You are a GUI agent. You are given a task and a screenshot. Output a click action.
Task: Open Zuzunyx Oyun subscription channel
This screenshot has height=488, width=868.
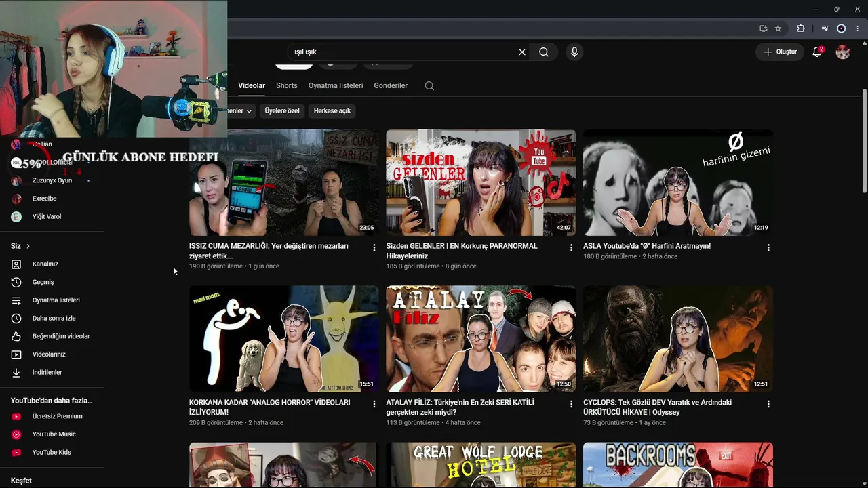[x=52, y=180]
